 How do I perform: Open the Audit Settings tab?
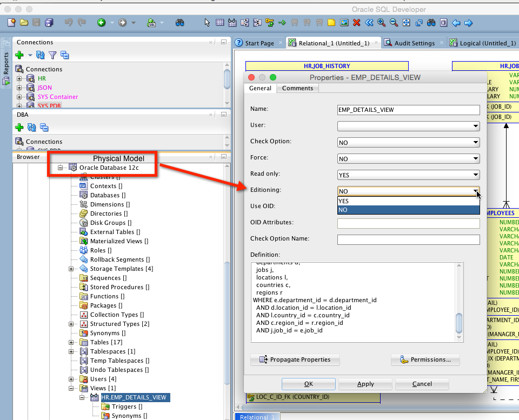(x=415, y=43)
